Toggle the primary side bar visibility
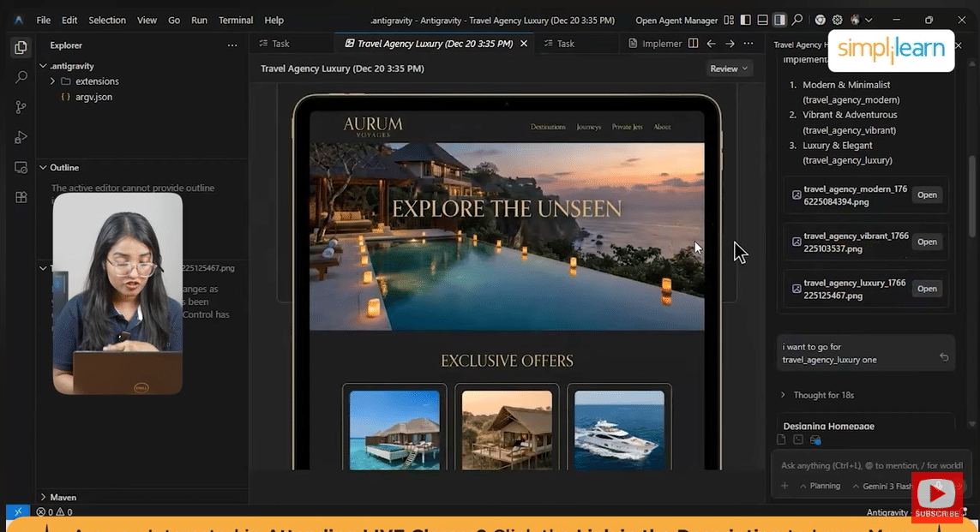This screenshot has height=532, width=980. (x=746, y=20)
